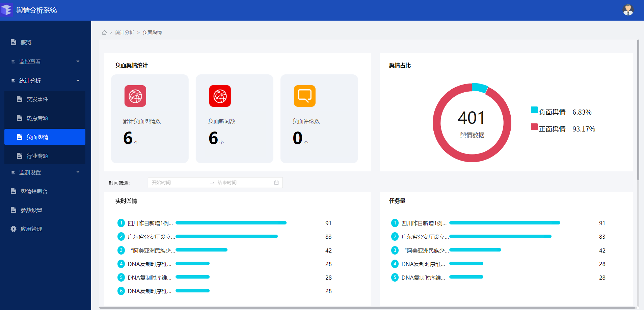Screen dimensions: 644x310
Task: Click the 概览 document icon
Action: tap(14, 42)
